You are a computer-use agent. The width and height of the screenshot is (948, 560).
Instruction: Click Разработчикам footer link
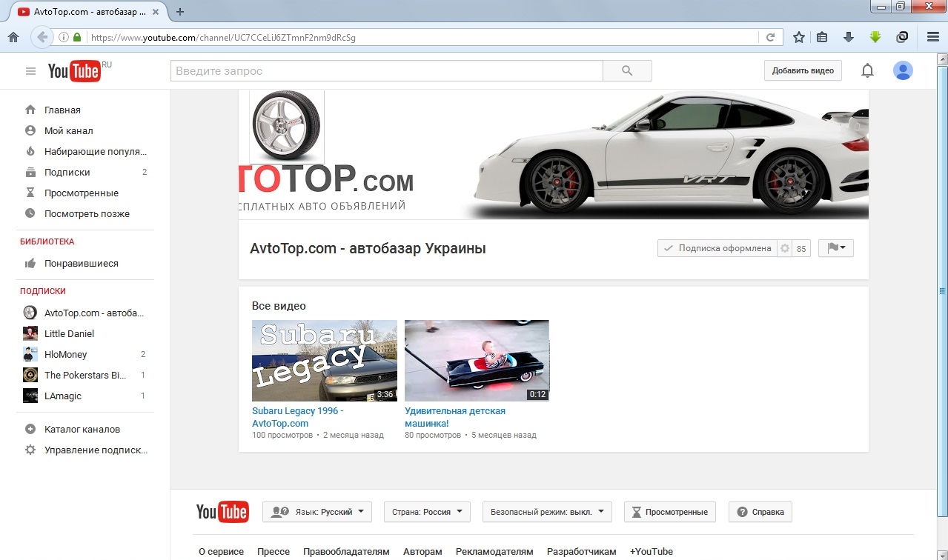click(582, 552)
